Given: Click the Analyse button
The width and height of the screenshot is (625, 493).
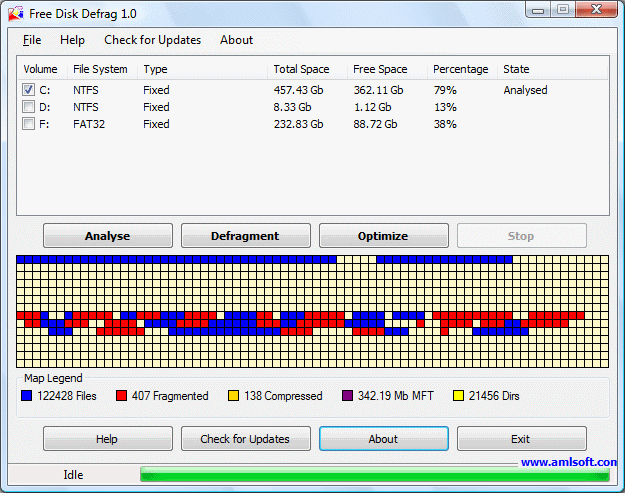Looking at the screenshot, I should point(108,236).
